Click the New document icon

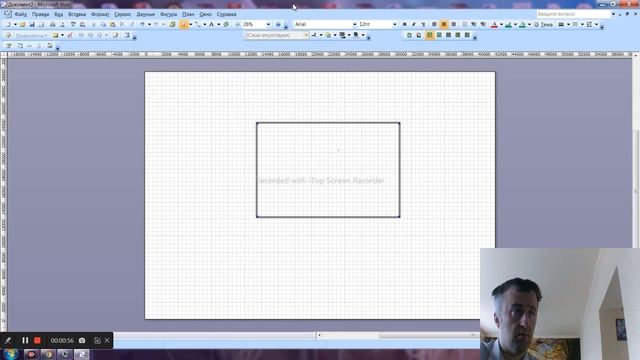(8, 24)
